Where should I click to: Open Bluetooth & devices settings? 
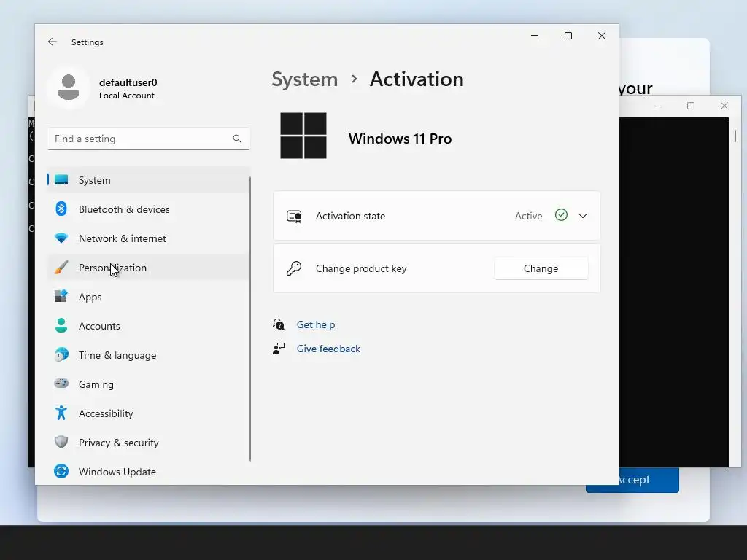[124, 209]
